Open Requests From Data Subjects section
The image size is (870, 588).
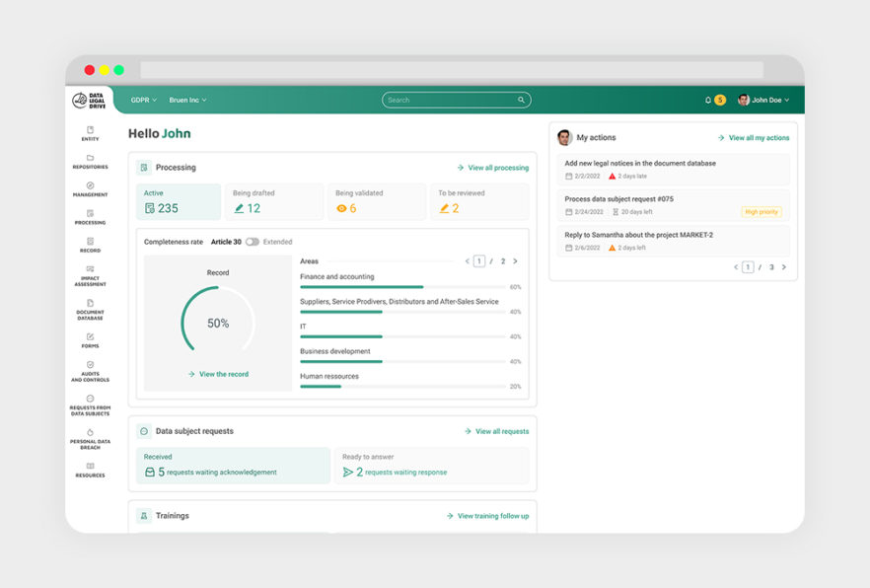tap(88, 406)
